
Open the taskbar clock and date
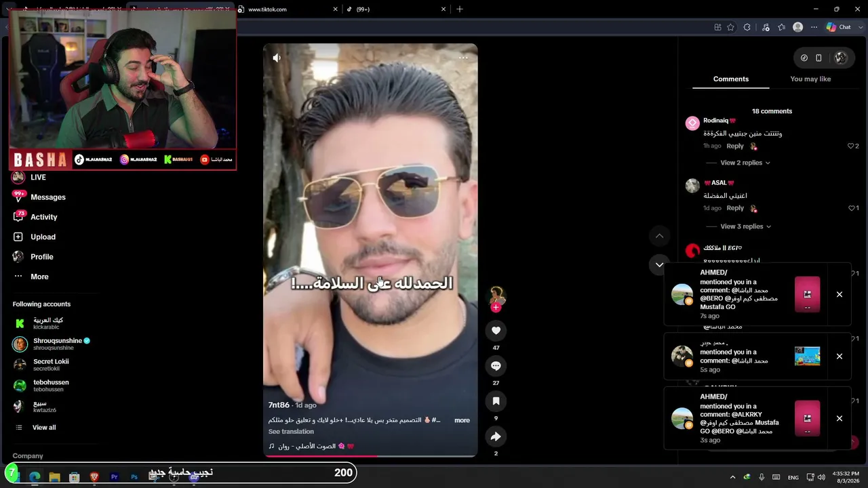pos(846,477)
